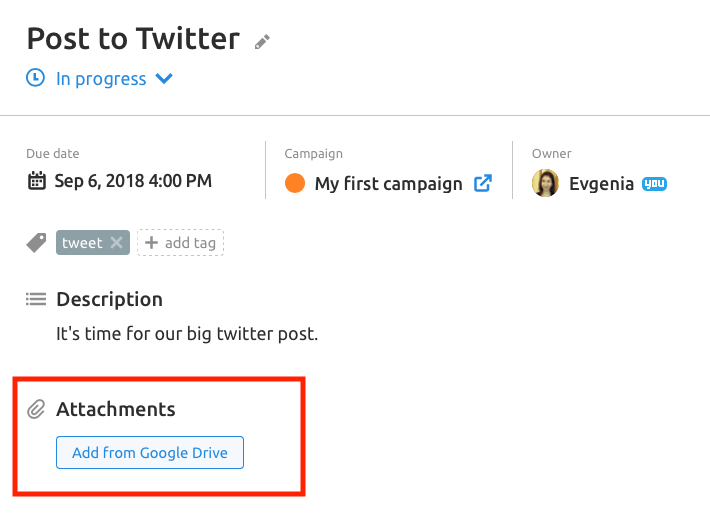The image size is (710, 519).
Task: Open My first campaign link
Action: point(389,184)
